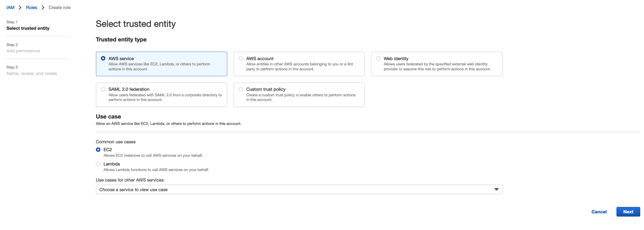Click the dropdown arrow for other services
The height and width of the screenshot is (230, 644).
[x=496, y=189]
